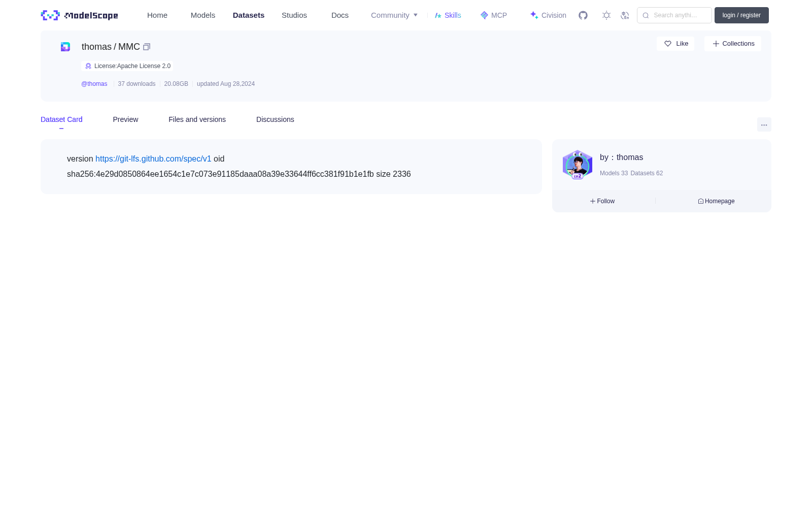The width and height of the screenshot is (812, 508).
Task: Toggle the light/dark theme sun icon
Action: 606,15
